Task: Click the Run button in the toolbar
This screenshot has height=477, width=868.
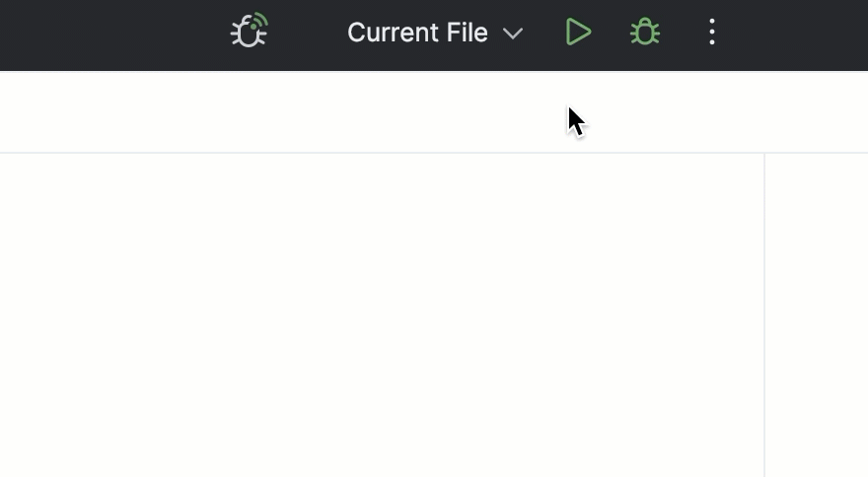Action: (x=578, y=32)
